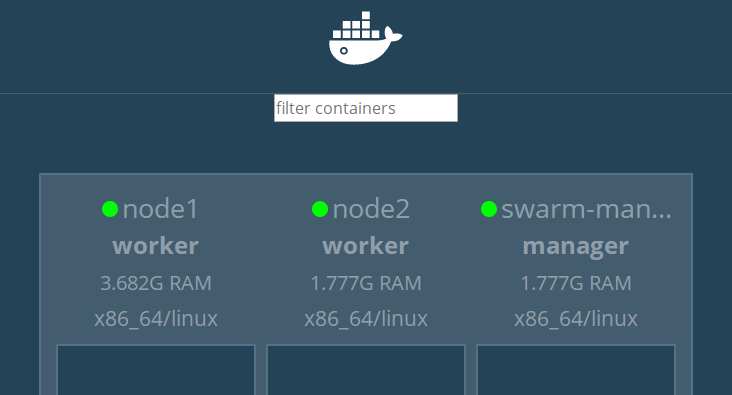Click swarm-man... green status dot
Screen dimensions: 732x395
(x=489, y=209)
